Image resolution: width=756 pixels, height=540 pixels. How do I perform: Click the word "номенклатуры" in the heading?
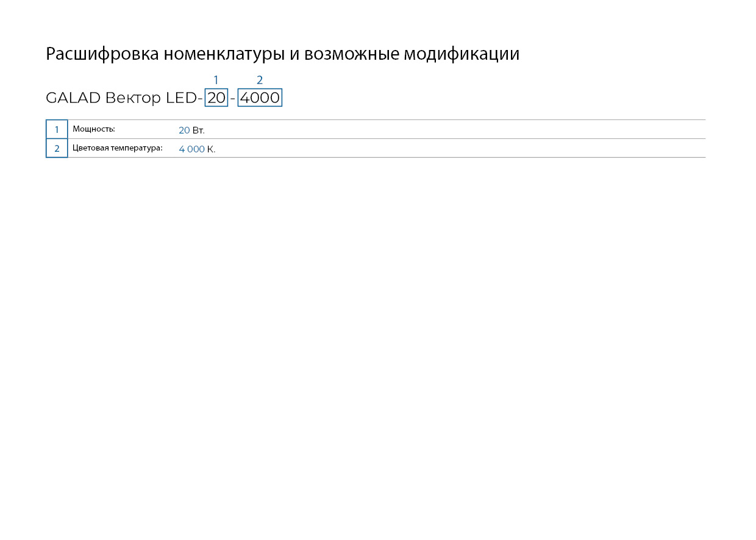tap(224, 54)
